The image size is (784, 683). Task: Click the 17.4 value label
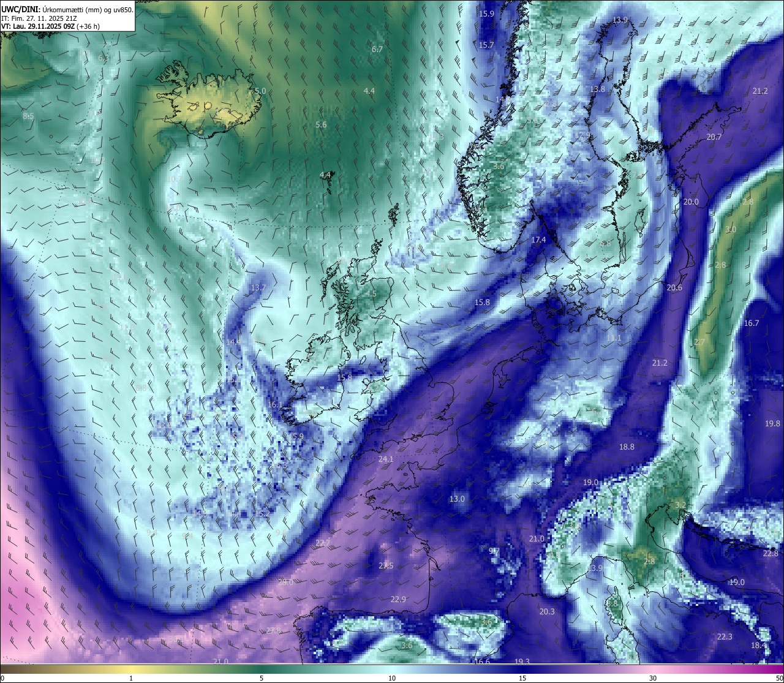(x=538, y=240)
